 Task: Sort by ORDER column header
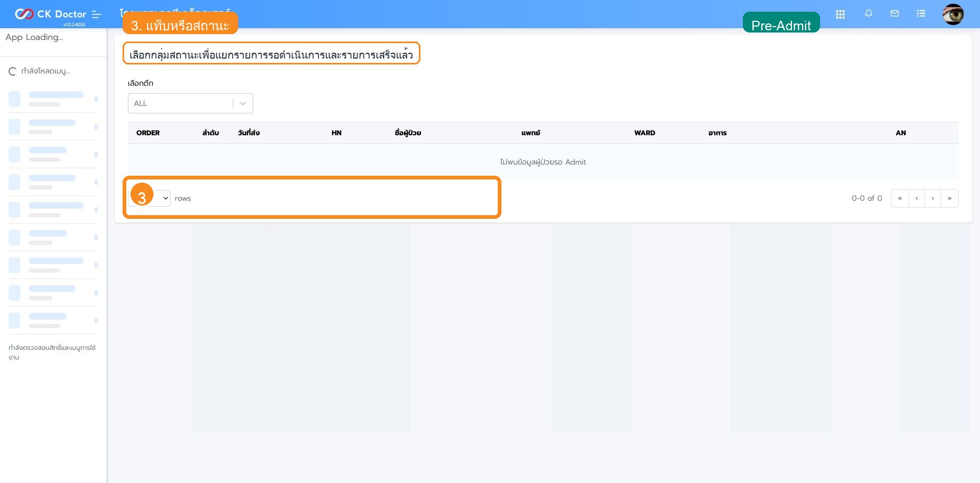pyautogui.click(x=148, y=133)
